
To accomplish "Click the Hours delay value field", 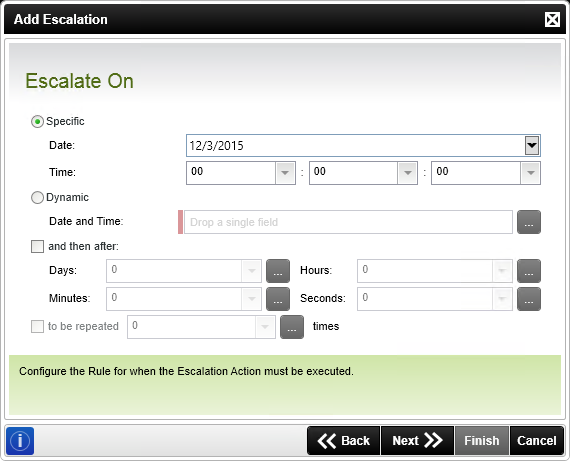I will coord(425,271).
